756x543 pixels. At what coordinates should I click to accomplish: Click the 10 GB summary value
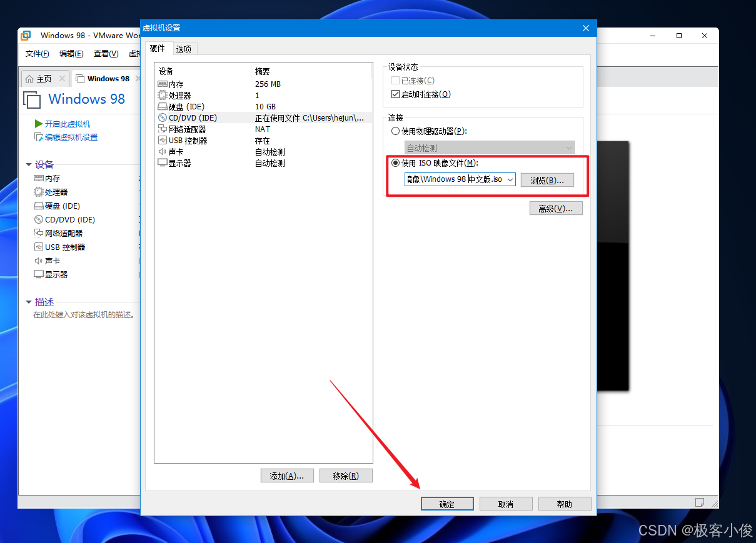point(265,106)
